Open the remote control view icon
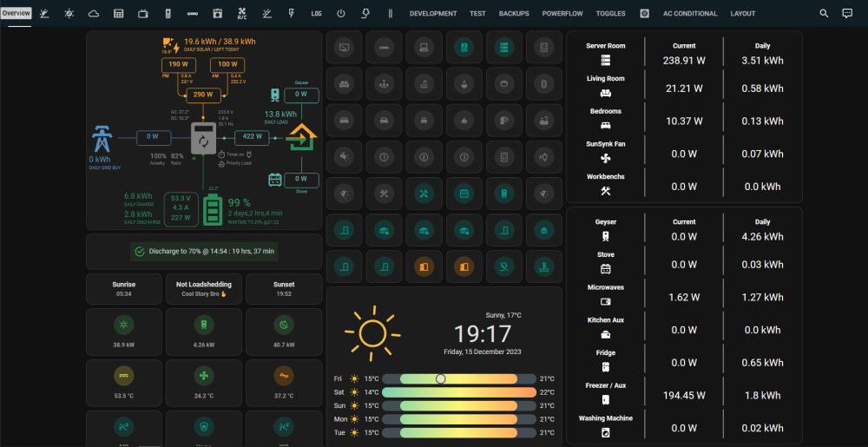868x447 pixels. [168, 13]
